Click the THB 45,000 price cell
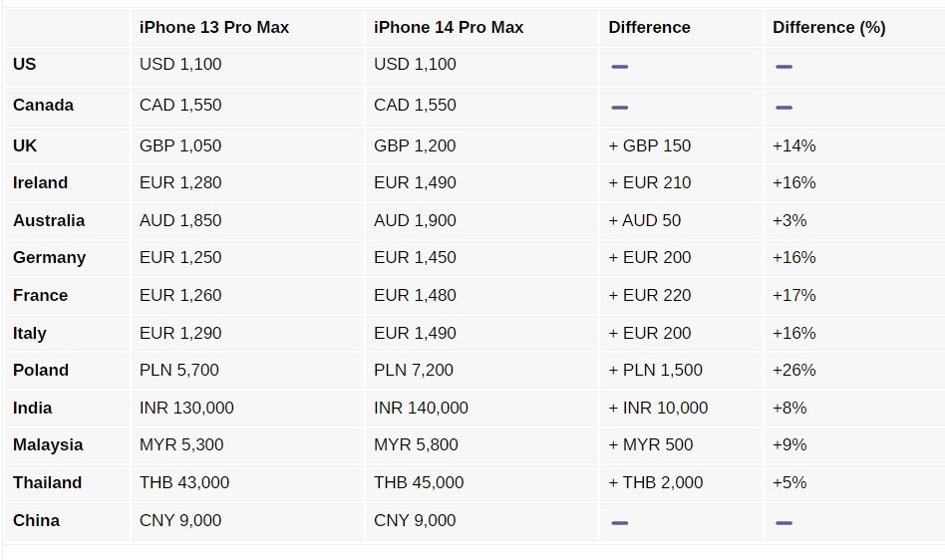The image size is (945, 560). coord(419,482)
